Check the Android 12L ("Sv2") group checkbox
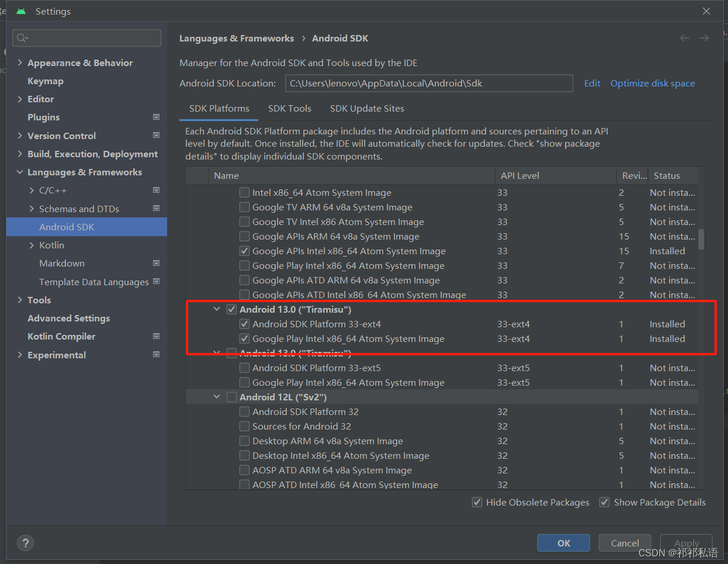 (232, 397)
